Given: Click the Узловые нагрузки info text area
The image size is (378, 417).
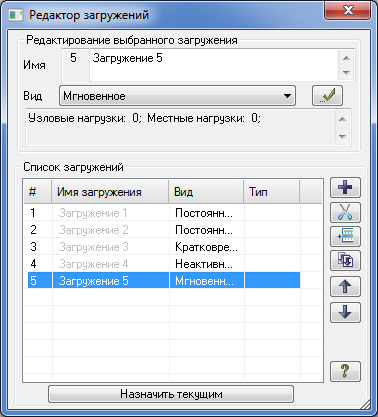Looking at the screenshot, I should 180,127.
